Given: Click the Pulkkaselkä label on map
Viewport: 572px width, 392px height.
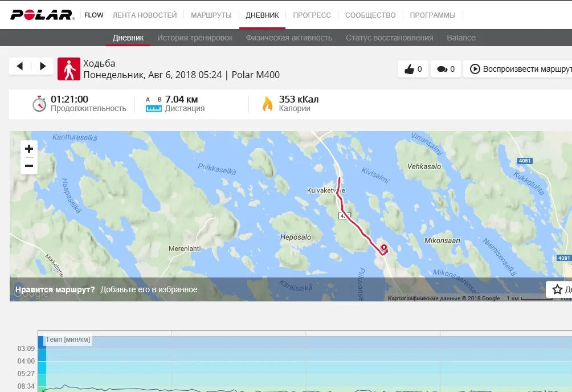Looking at the screenshot, I should pos(217,169).
